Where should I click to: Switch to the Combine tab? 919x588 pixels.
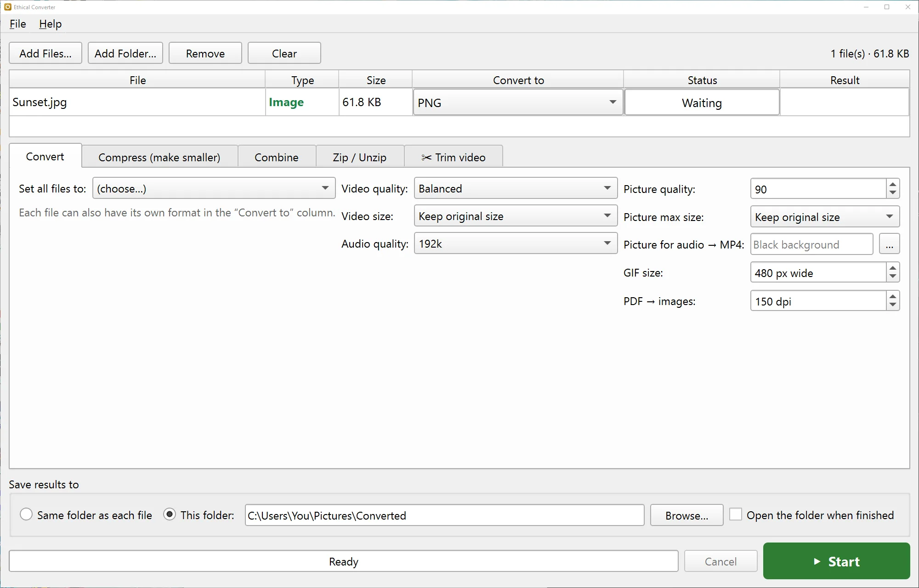click(x=277, y=157)
